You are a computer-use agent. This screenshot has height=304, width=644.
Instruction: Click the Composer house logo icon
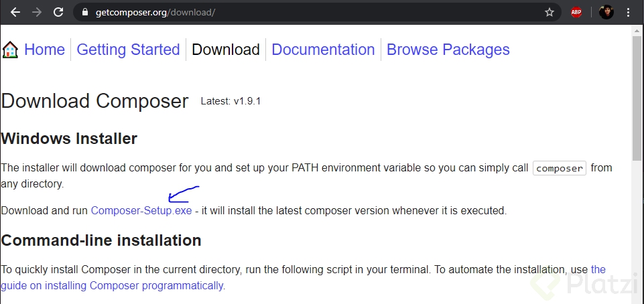click(x=10, y=50)
